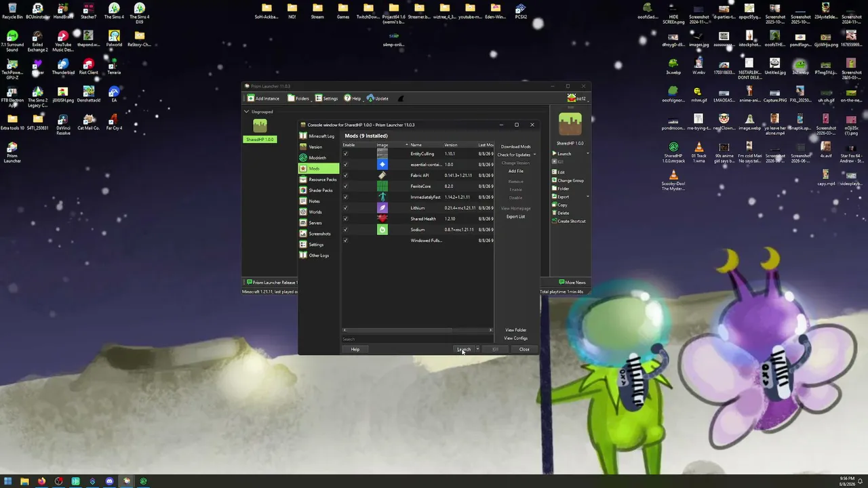868x488 pixels.
Task: Open the Launch dropdown arrow in right panel
Action: point(587,154)
